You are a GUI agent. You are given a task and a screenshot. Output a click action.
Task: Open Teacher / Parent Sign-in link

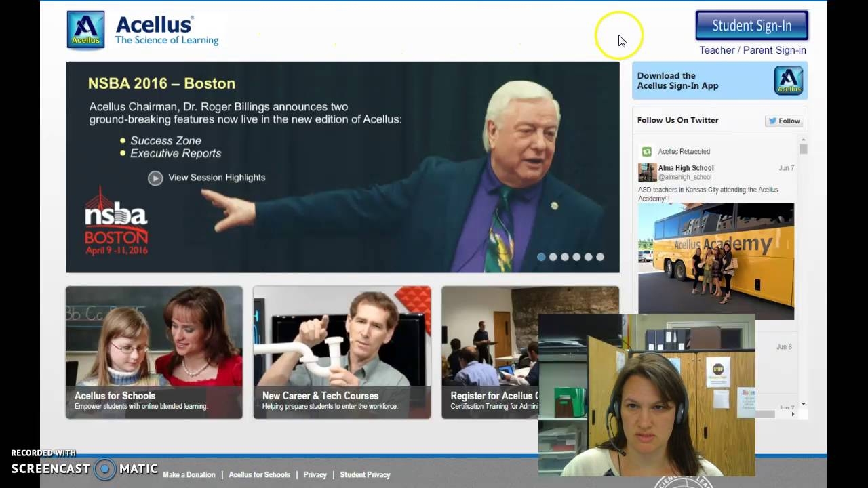(x=752, y=50)
